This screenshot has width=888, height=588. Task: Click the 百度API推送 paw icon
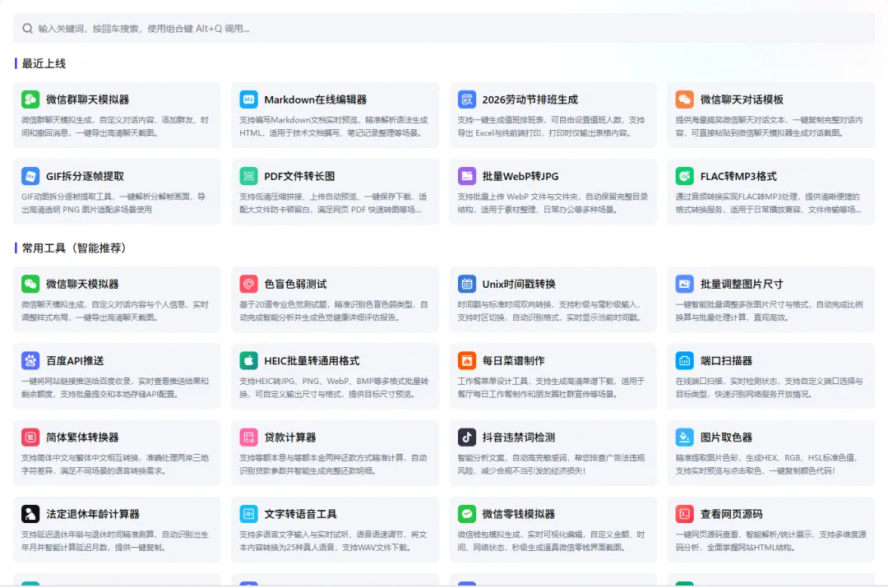[x=30, y=360]
